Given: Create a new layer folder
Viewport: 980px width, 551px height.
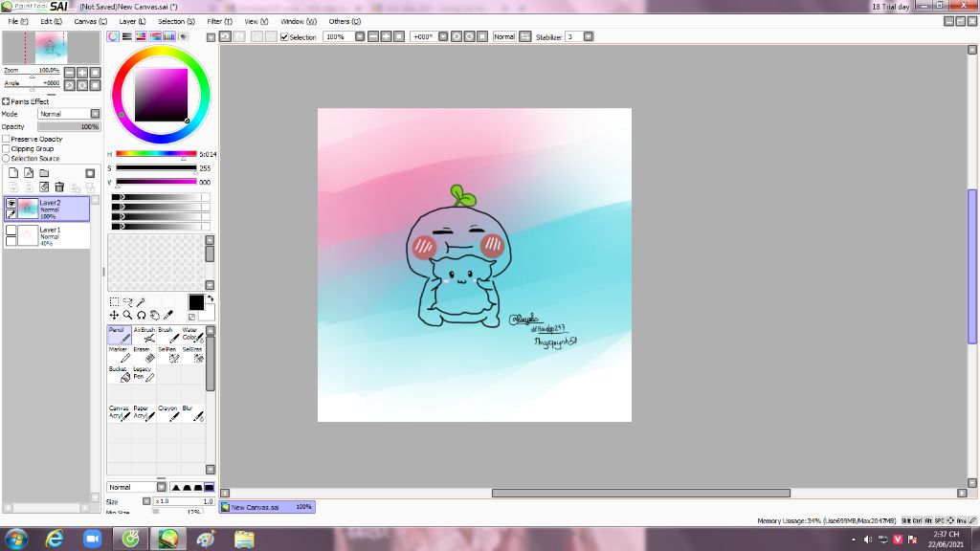Looking at the screenshot, I should (x=44, y=173).
